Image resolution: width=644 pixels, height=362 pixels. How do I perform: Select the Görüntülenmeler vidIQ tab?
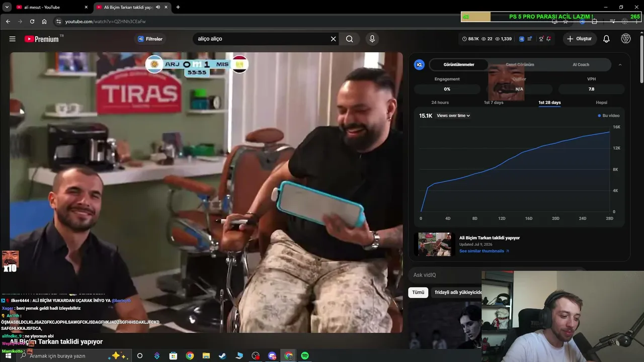coord(458,64)
